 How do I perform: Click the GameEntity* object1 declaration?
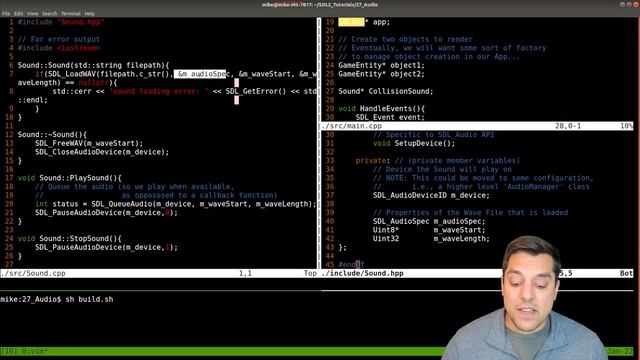382,65
